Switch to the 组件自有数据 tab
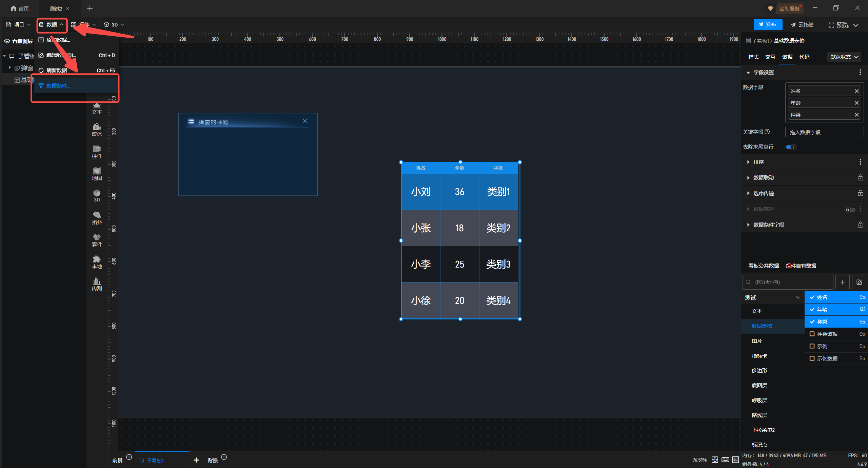Image resolution: width=868 pixels, height=468 pixels. click(801, 266)
